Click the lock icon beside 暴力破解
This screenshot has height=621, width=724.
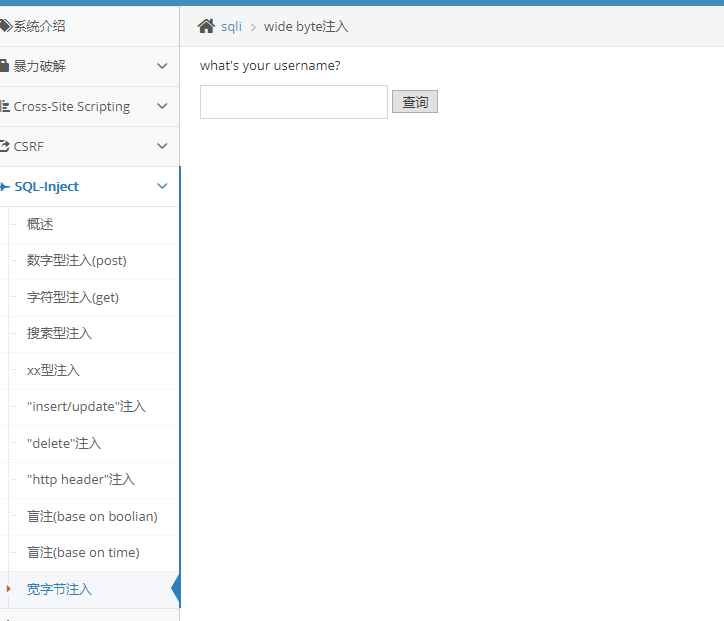click(x=4, y=66)
